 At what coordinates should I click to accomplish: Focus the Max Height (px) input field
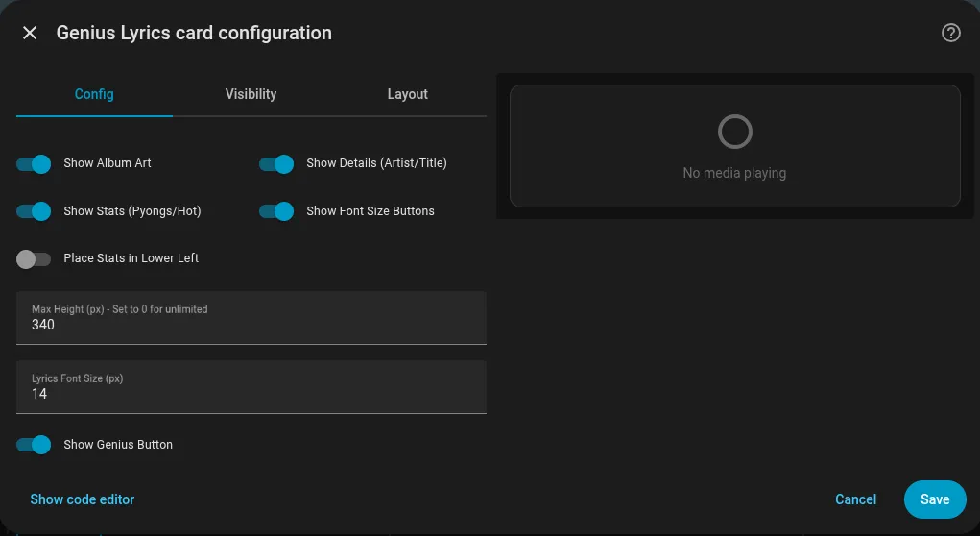[251, 318]
